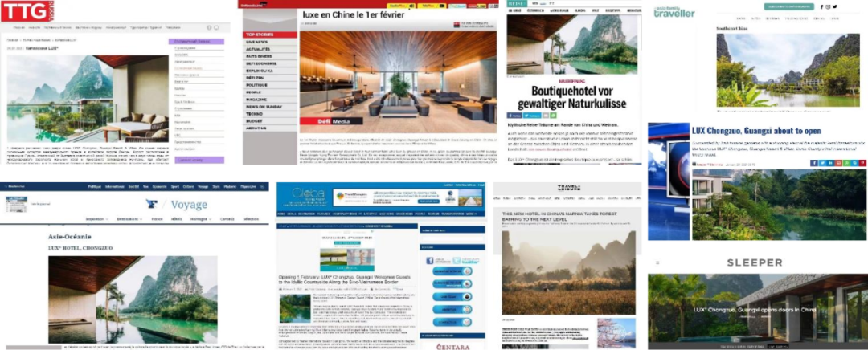Click the Reise logo on German site
This screenshot has width=868, height=350.
point(516,2)
